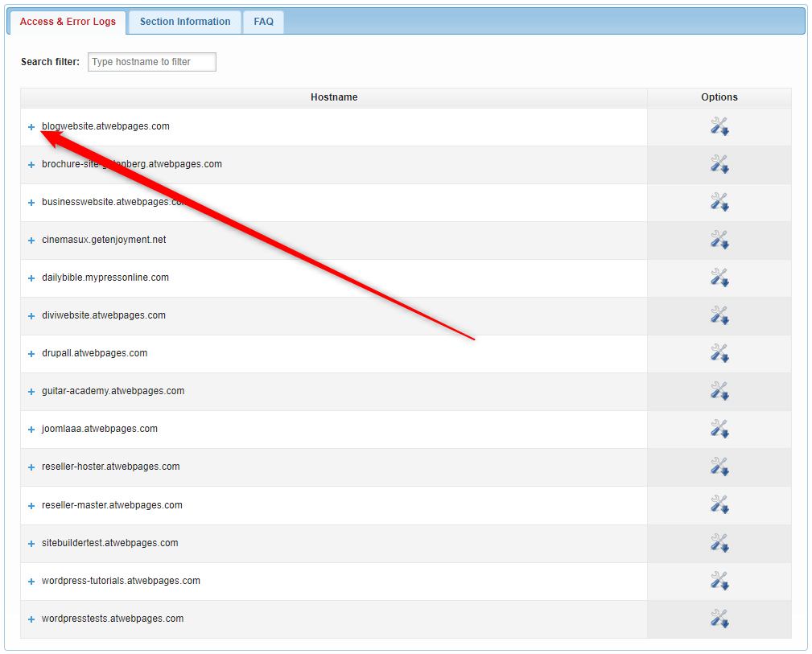This screenshot has height=654, width=812.
Task: Select the reseller-master.atwebpages.com hostname link
Action: 110,504
